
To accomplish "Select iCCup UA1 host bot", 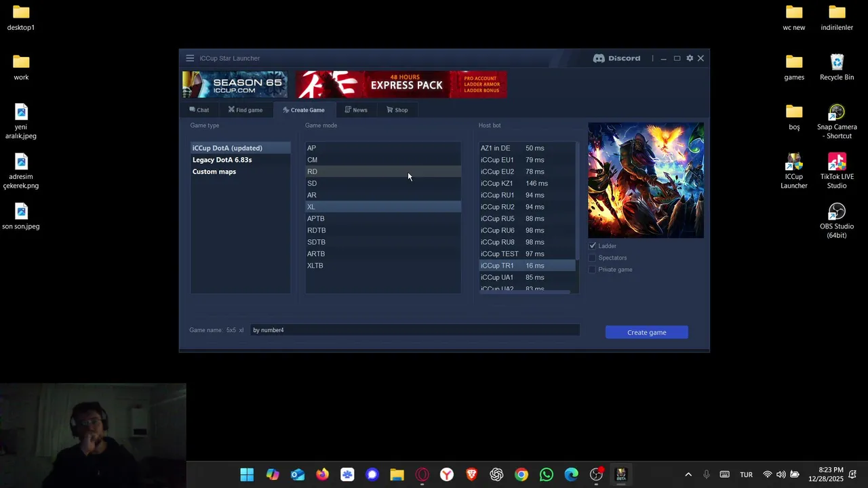I will pyautogui.click(x=527, y=277).
